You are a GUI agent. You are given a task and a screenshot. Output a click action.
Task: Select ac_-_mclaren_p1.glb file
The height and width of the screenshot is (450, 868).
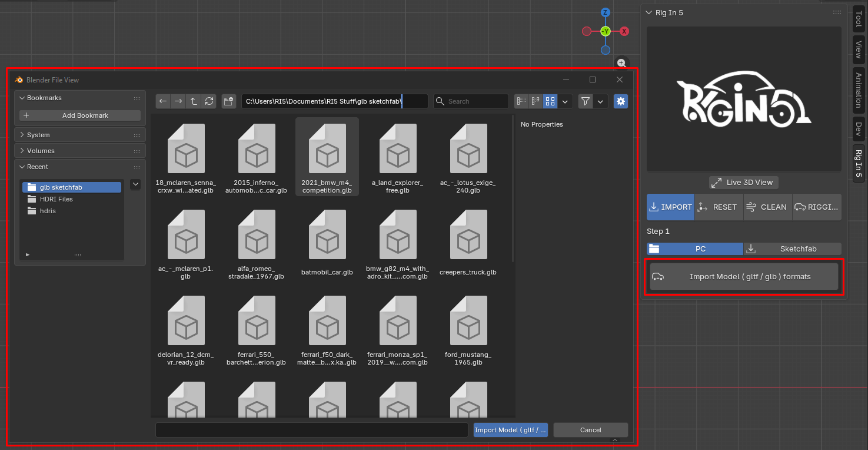click(186, 244)
